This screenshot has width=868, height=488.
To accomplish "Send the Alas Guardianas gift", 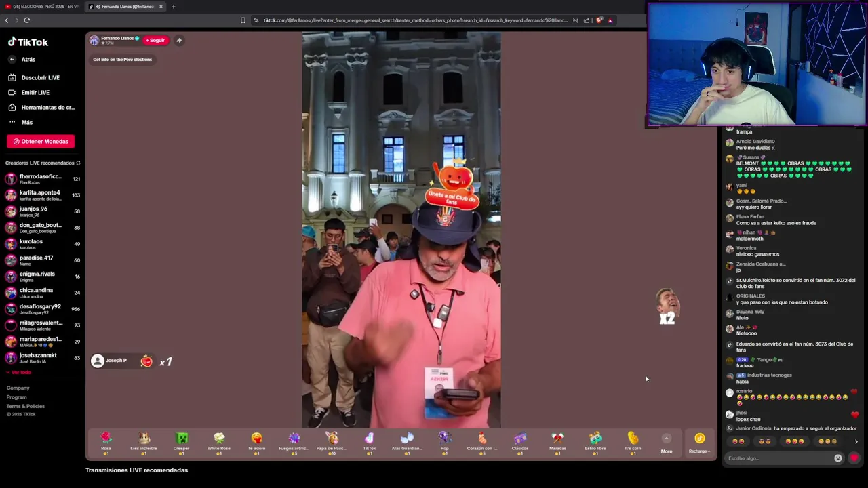I will point(407,443).
